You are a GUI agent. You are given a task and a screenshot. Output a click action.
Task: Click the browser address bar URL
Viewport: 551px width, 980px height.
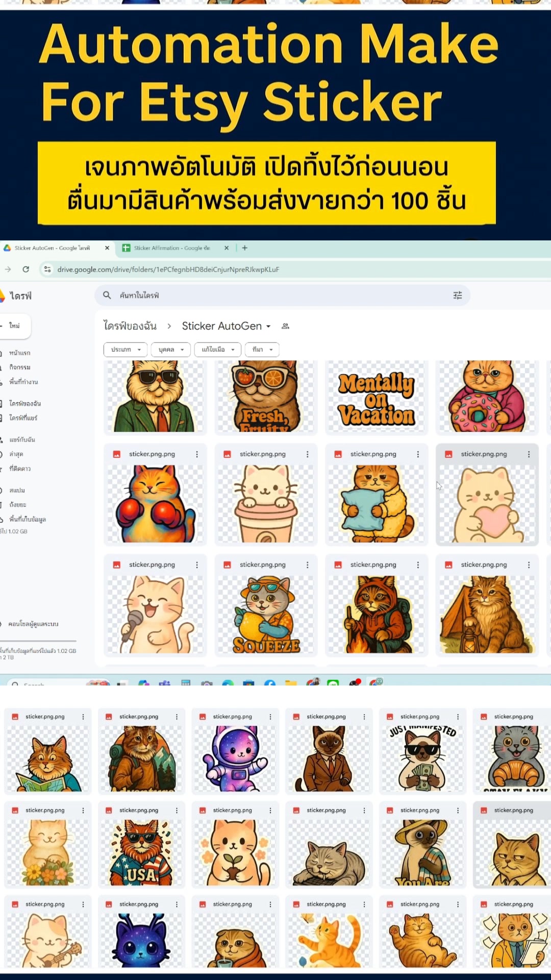point(168,269)
